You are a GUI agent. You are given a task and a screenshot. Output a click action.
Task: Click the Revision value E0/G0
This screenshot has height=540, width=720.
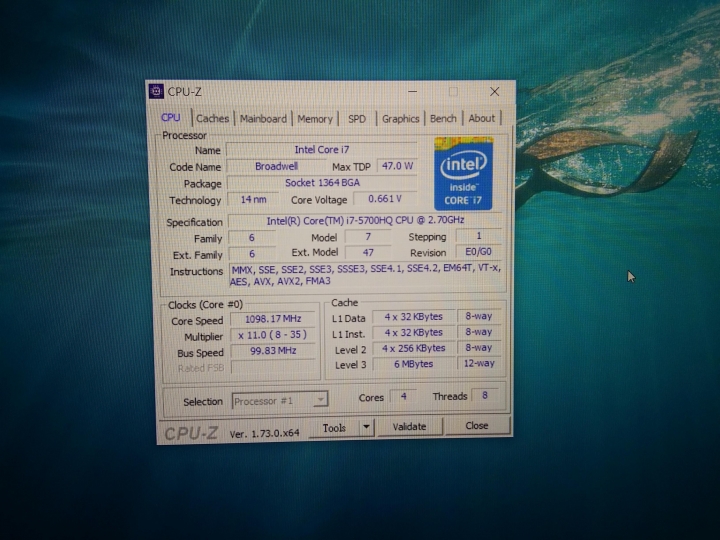coord(478,252)
